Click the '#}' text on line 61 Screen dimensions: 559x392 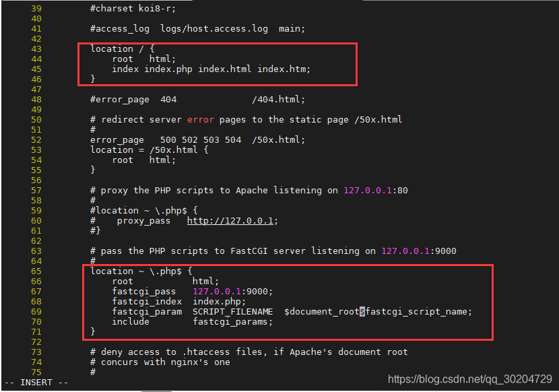click(x=95, y=231)
